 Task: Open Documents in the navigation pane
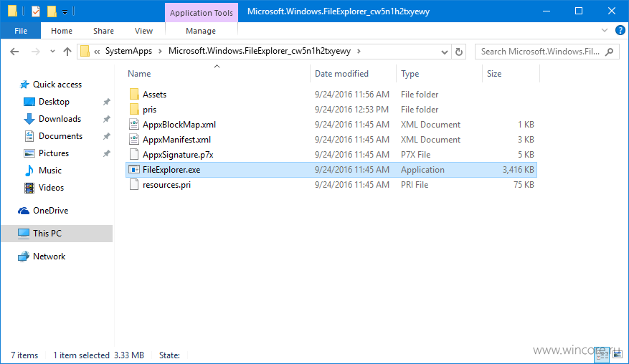click(x=60, y=136)
